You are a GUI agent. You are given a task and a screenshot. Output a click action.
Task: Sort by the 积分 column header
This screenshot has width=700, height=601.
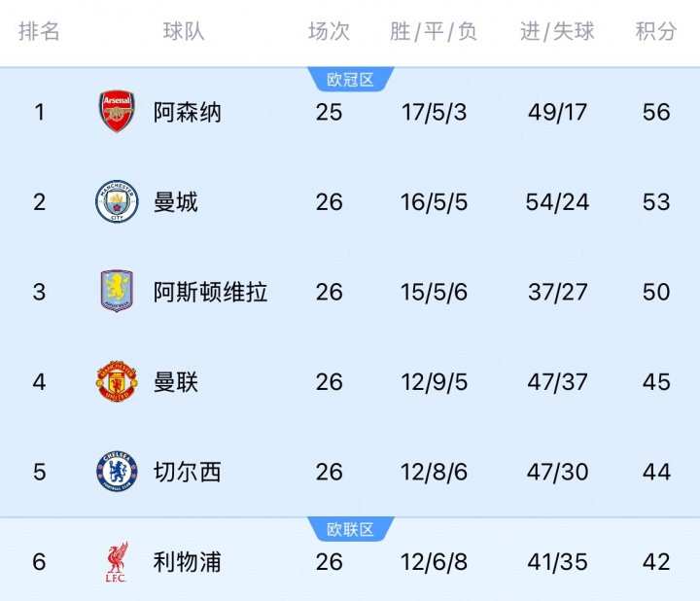(x=656, y=31)
